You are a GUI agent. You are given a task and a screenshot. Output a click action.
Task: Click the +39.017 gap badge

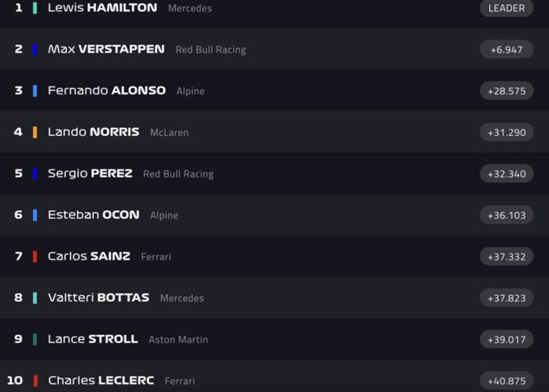(x=507, y=339)
